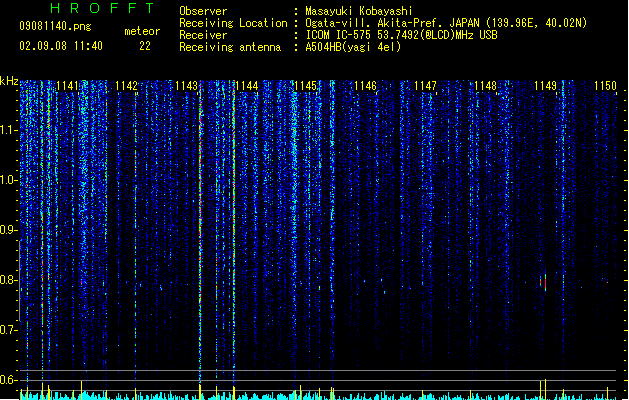Click the 1148 time marker
The width and height of the screenshot is (629, 400).
tap(485, 86)
